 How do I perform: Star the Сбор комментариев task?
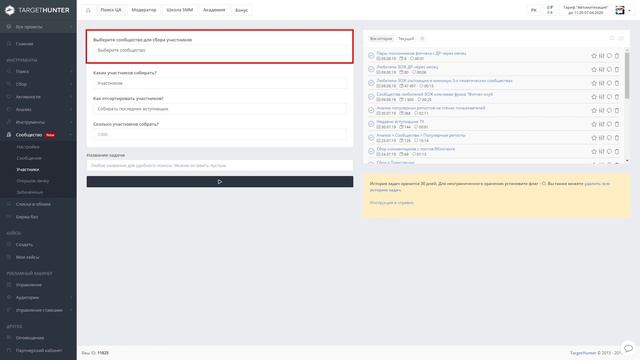pyautogui.click(x=594, y=151)
